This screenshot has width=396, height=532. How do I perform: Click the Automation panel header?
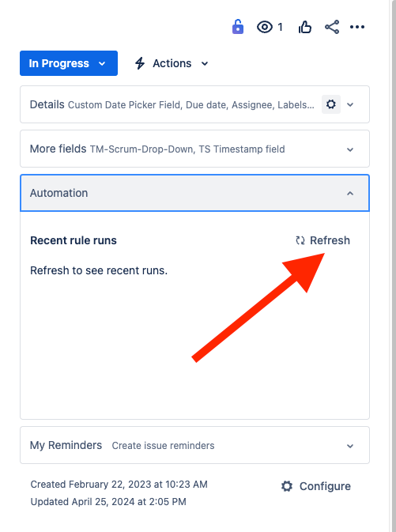[x=194, y=193]
